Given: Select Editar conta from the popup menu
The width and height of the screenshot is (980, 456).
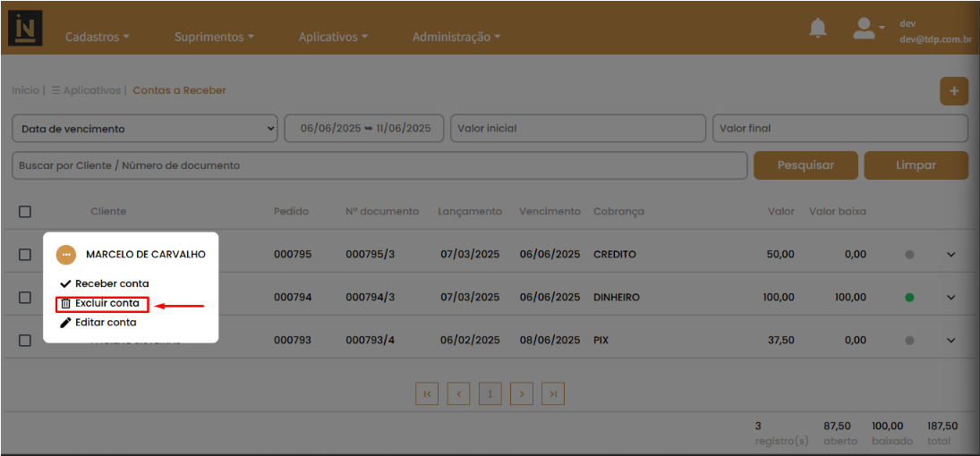Looking at the screenshot, I should tap(98, 323).
